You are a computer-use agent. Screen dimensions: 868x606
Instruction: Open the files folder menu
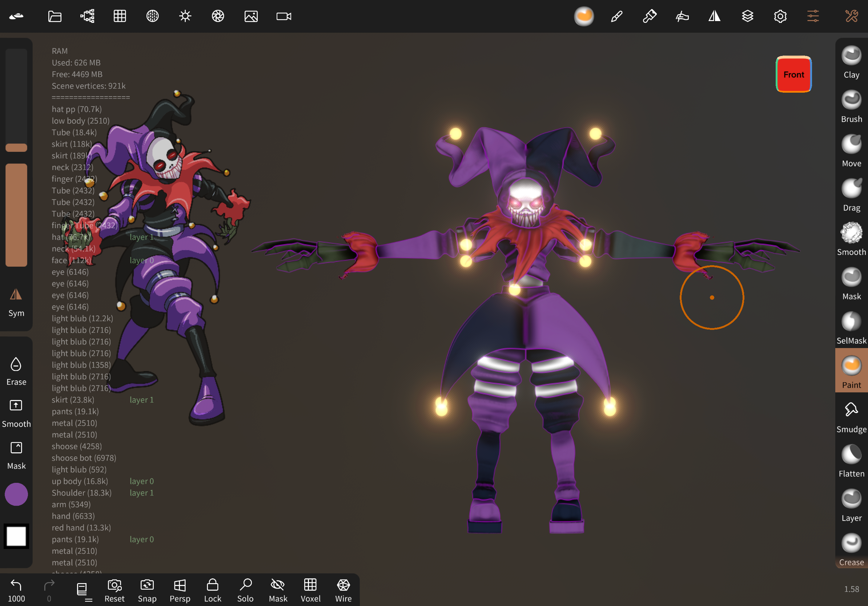[x=55, y=16]
